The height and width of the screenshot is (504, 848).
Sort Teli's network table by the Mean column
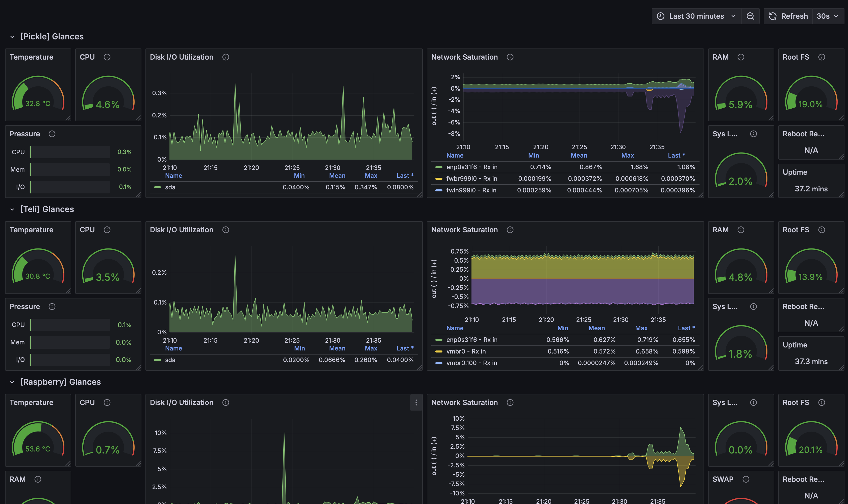pyautogui.click(x=597, y=328)
